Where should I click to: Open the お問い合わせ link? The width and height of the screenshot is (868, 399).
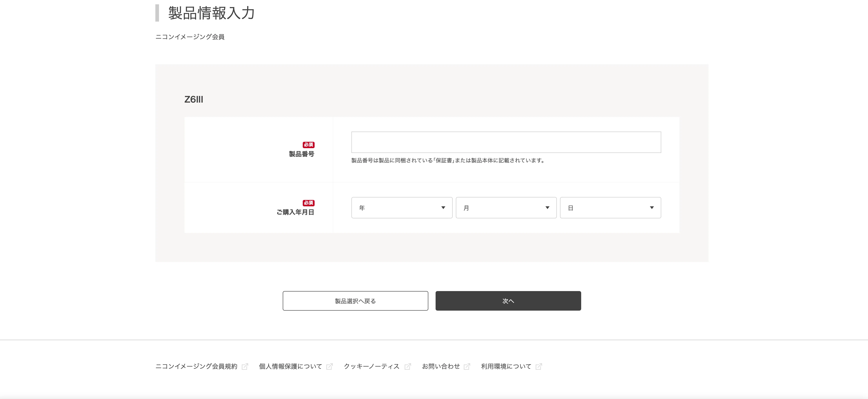click(x=441, y=366)
